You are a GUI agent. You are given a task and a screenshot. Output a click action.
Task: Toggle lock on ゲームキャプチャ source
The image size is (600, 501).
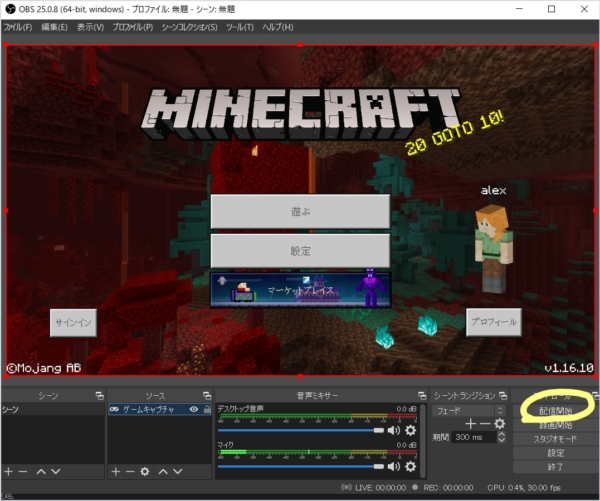click(207, 409)
